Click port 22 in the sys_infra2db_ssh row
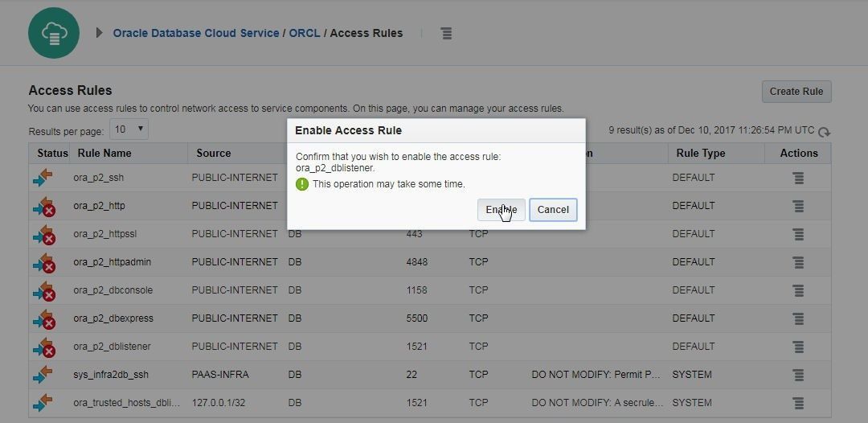Screen dimensions: 868x423 tap(411, 375)
